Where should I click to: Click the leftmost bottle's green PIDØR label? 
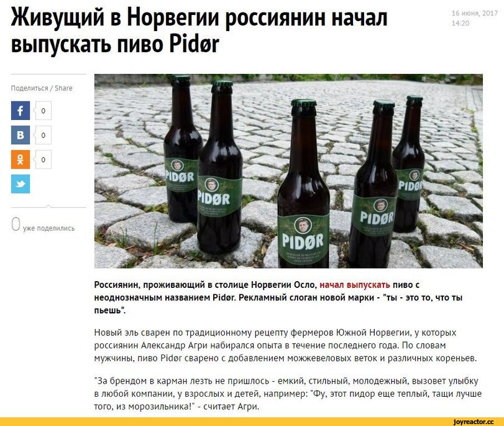(181, 175)
